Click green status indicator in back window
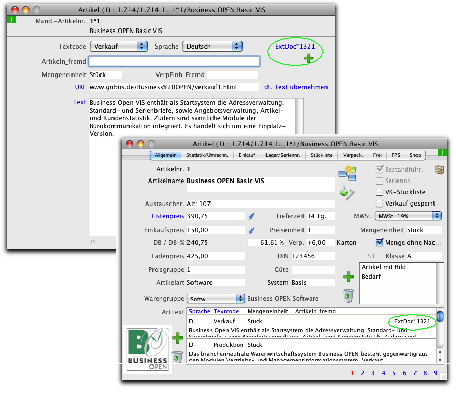Screen dimensions: 456x395 [12, 20]
